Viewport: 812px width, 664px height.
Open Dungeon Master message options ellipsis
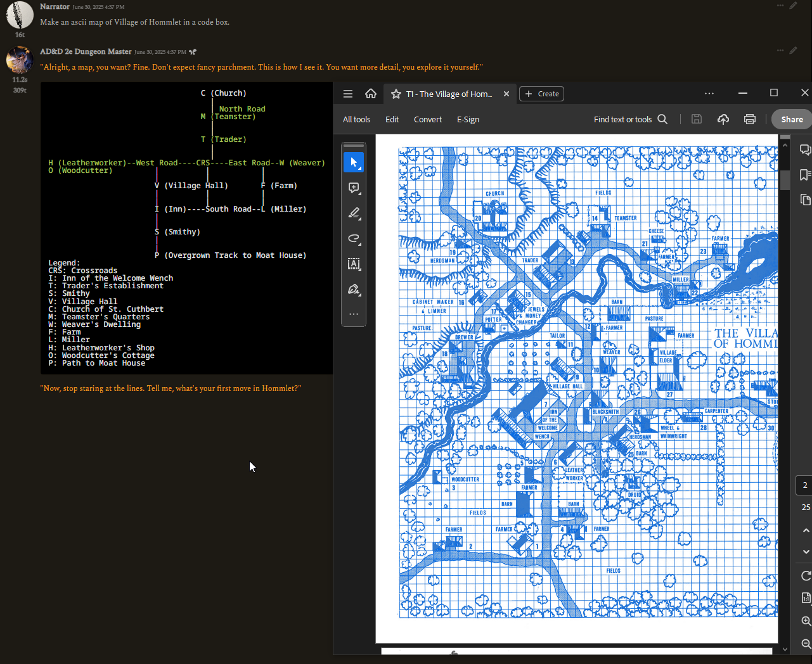click(x=780, y=51)
